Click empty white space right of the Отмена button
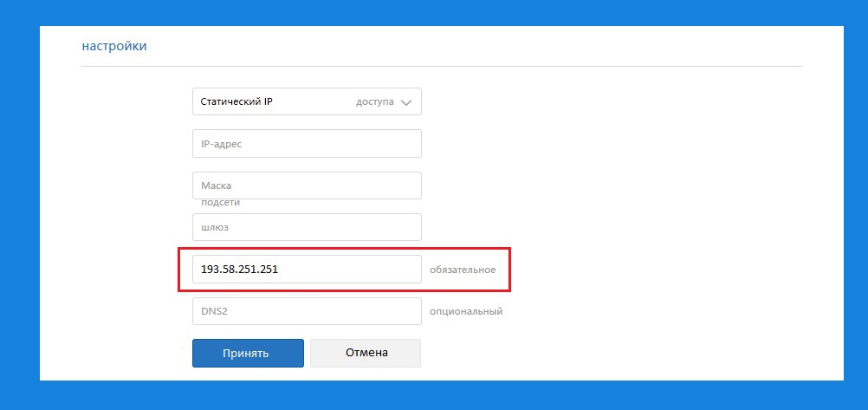This screenshot has height=410, width=868. click(606, 353)
